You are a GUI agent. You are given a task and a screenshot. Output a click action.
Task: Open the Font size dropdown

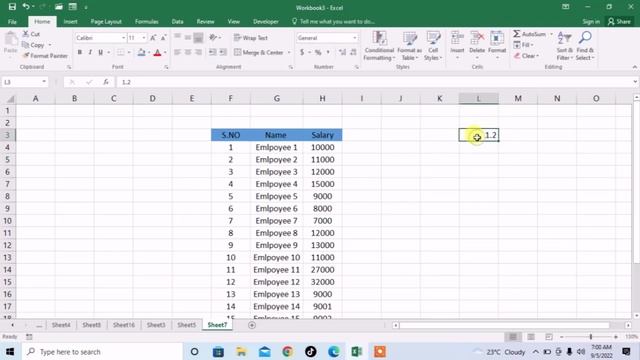tap(144, 38)
